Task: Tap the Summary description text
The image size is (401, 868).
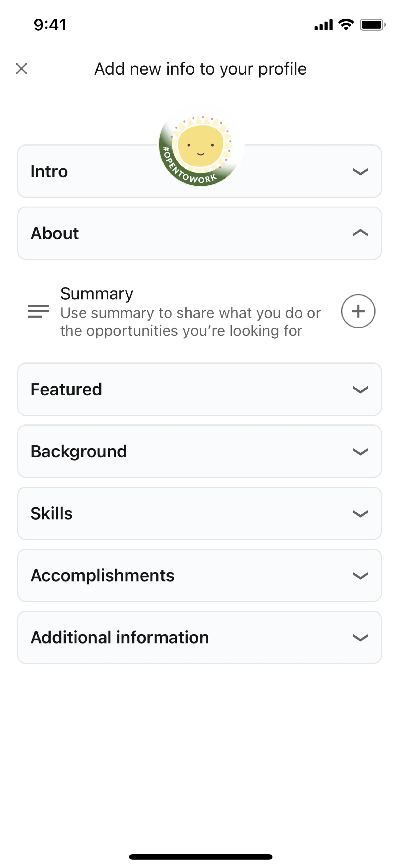Action: [x=190, y=322]
